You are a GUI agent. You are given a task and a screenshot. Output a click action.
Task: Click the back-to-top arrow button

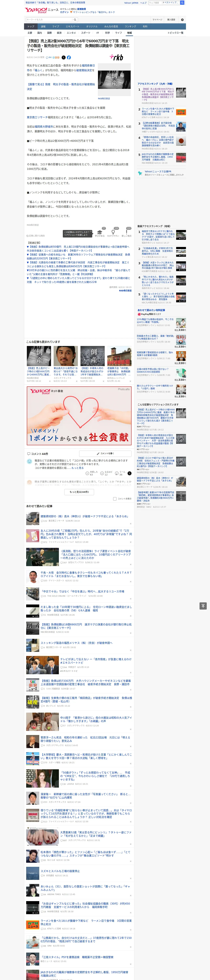[x=203, y=606]
